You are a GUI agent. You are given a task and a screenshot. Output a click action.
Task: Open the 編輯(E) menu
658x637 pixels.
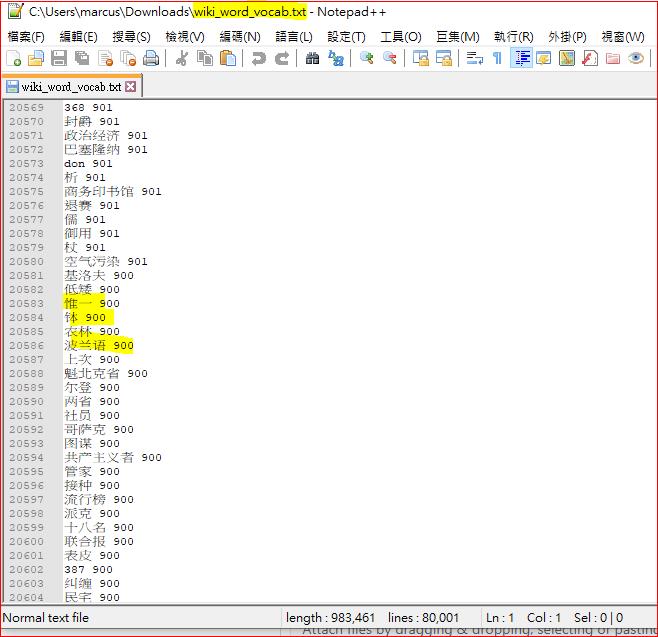[x=78, y=37]
